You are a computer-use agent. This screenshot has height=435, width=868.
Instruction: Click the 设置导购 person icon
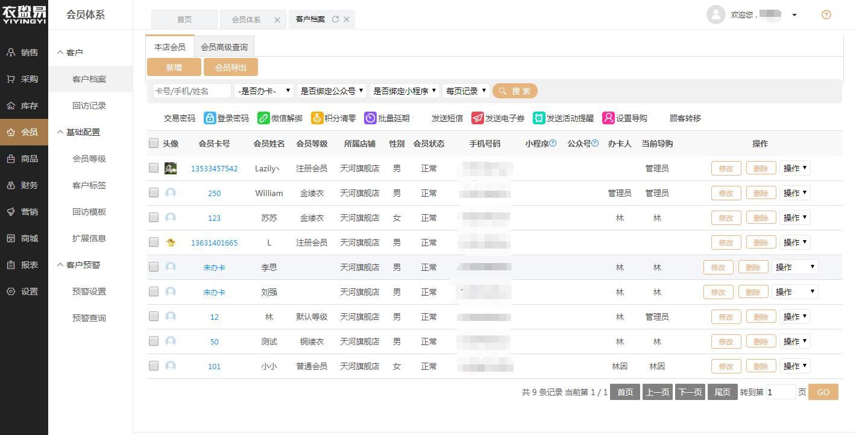[x=608, y=118]
